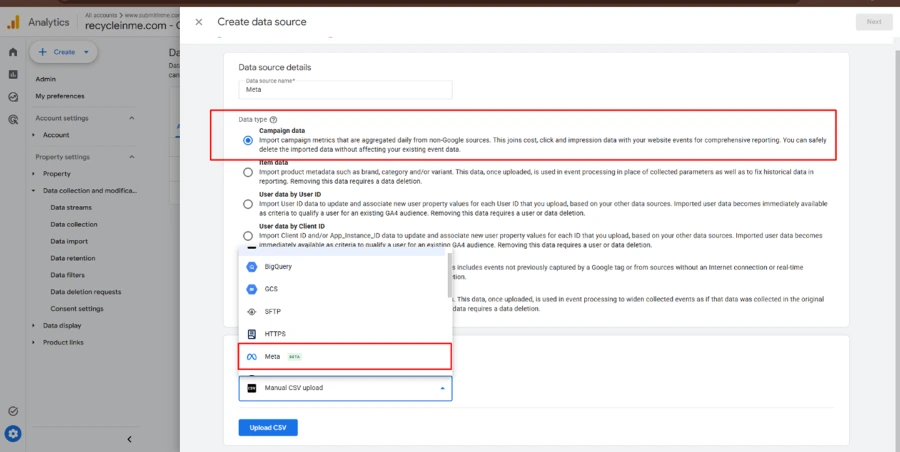
Task: Click the CSV icon in source selector
Action: (251, 388)
